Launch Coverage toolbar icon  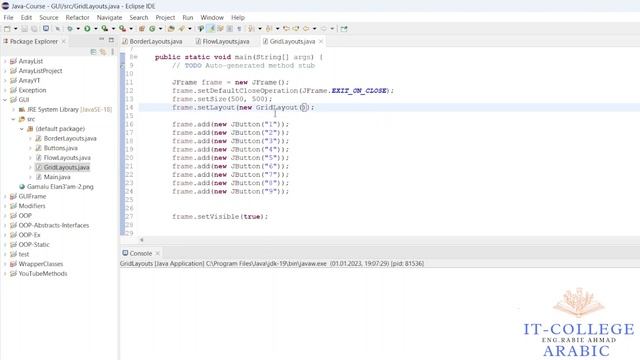point(104,29)
